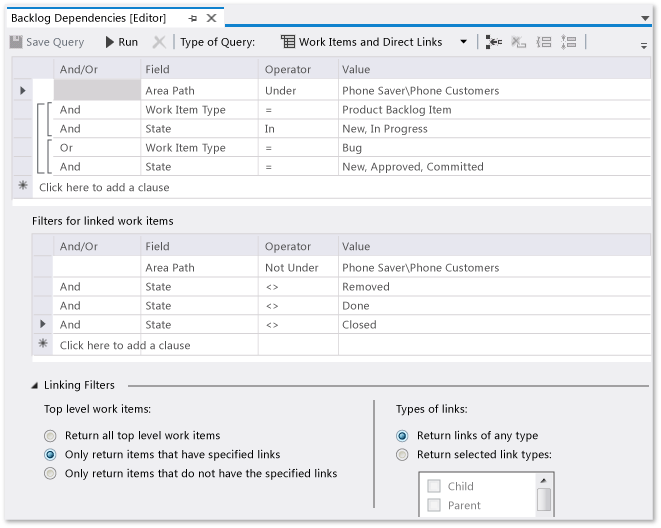661x528 pixels.
Task: Pin the Backlog Dependencies tab
Action: coord(193,18)
